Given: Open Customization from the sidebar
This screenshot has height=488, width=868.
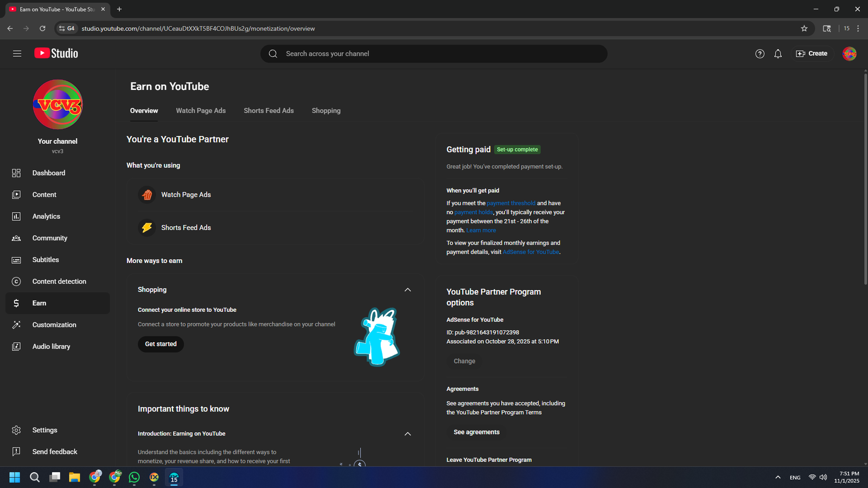Looking at the screenshot, I should [x=58, y=325].
